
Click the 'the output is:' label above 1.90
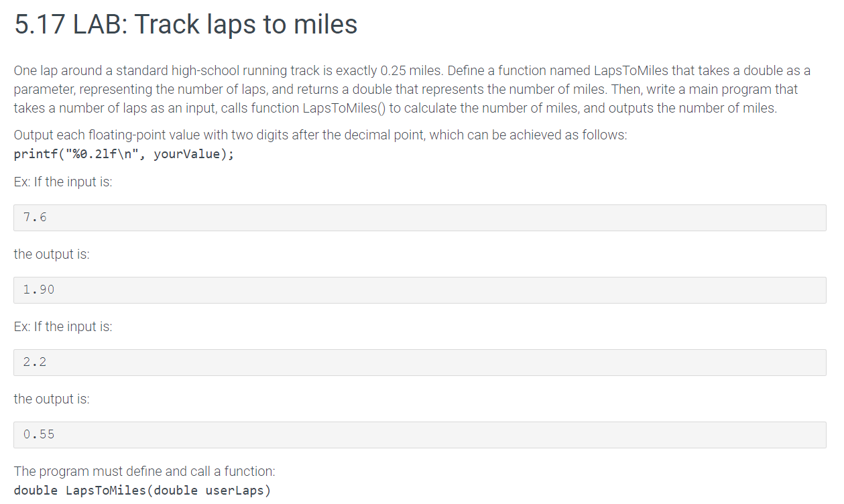52,255
